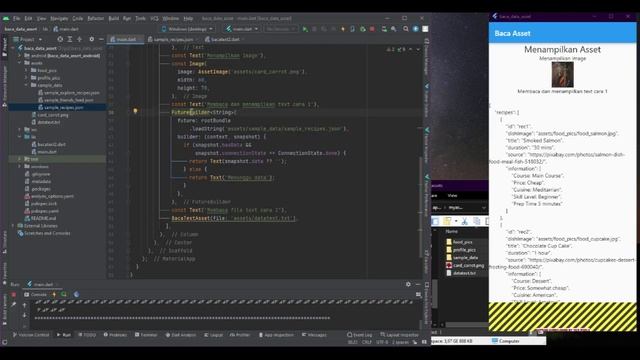Click the UTF-8 encoding in status bar

(x=382, y=342)
